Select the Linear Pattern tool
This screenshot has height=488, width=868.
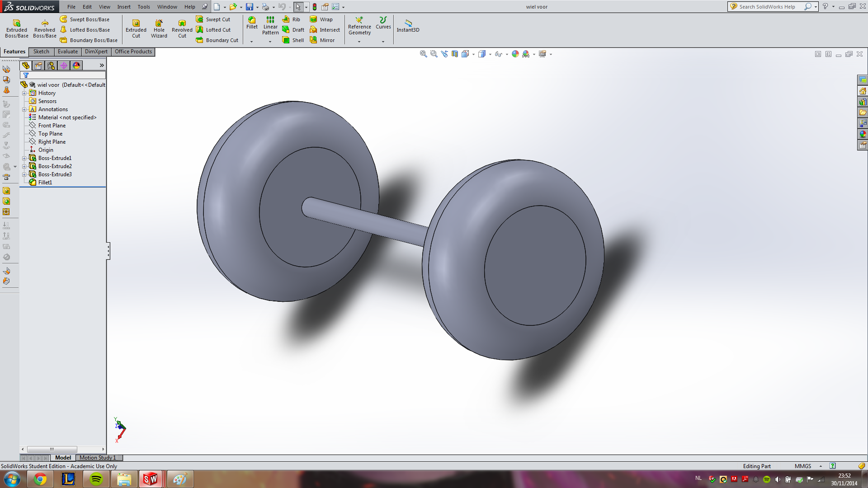pos(270,25)
